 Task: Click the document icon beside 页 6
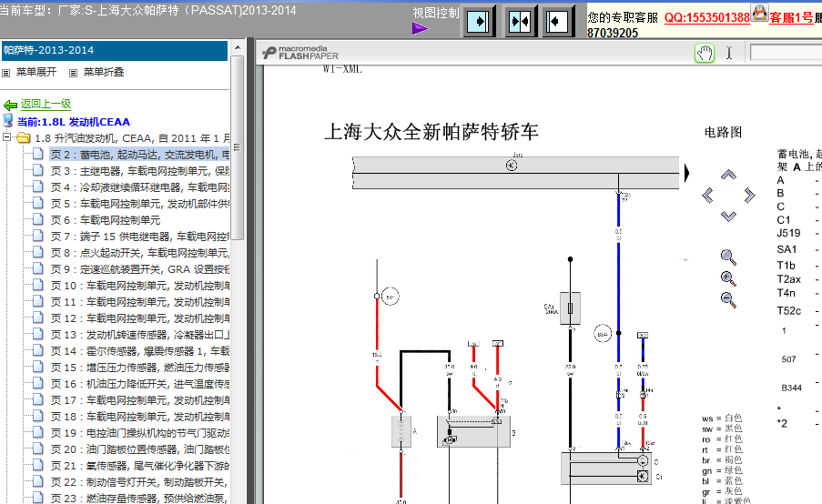[37, 219]
